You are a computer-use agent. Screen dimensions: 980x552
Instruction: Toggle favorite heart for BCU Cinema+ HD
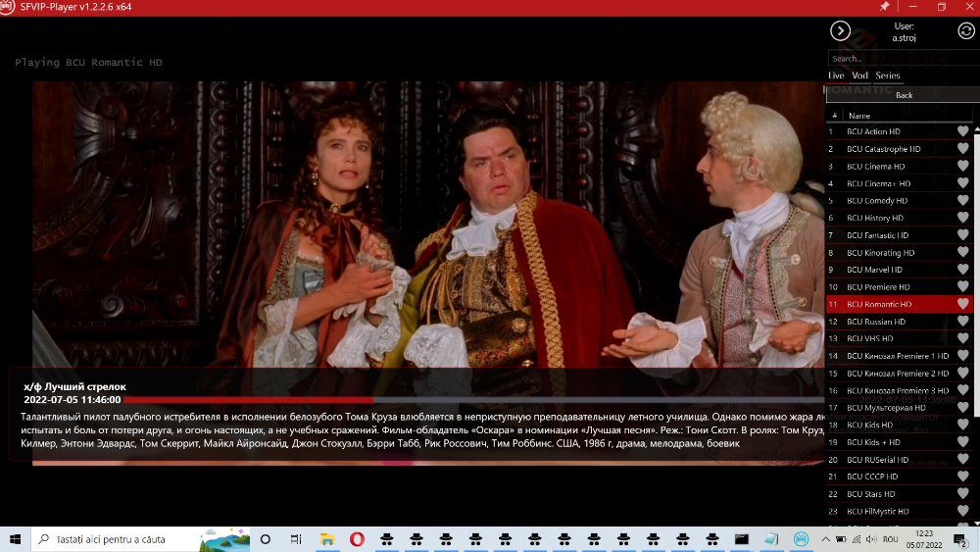tap(962, 183)
